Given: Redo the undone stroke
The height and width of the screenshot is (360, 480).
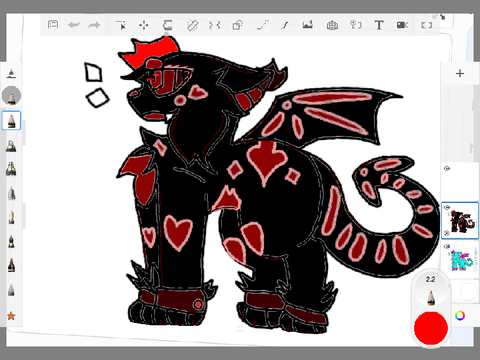Looking at the screenshot, I should coord(94,25).
